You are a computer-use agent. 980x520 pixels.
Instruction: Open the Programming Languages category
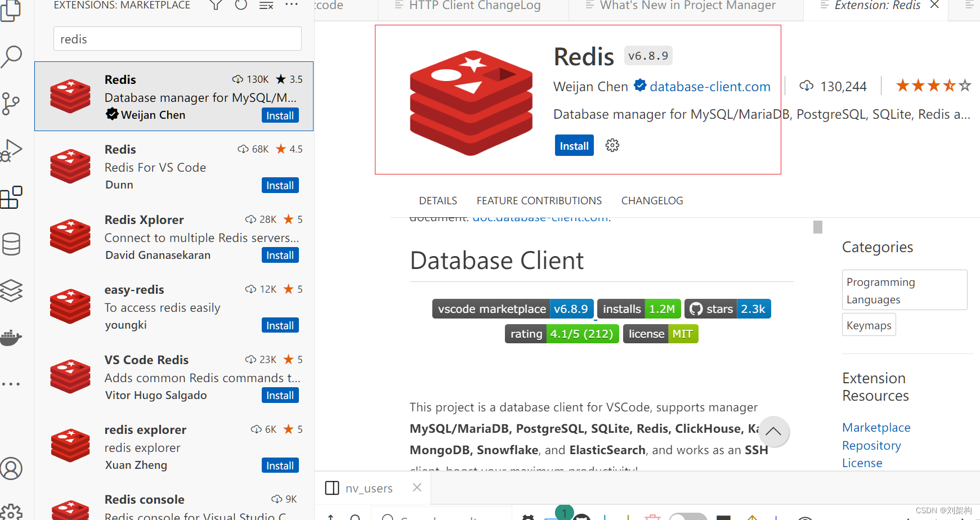(905, 290)
